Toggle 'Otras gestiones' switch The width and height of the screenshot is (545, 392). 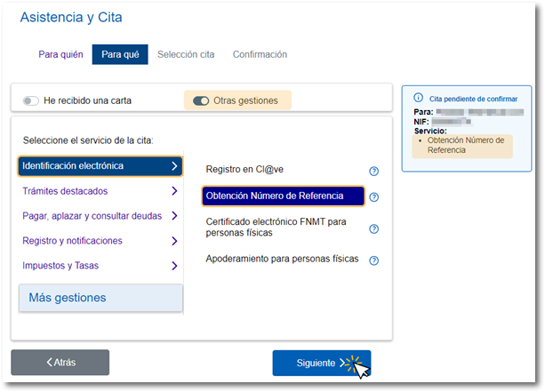201,101
